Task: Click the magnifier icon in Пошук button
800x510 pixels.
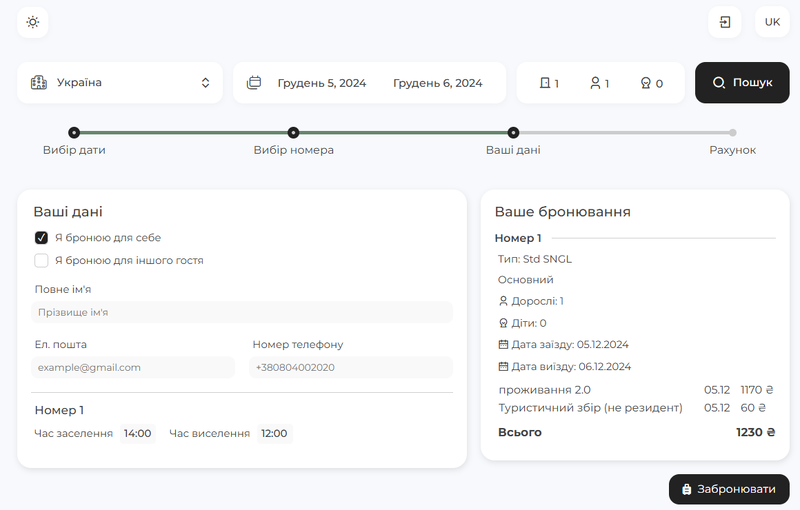Action: pyautogui.click(x=719, y=83)
